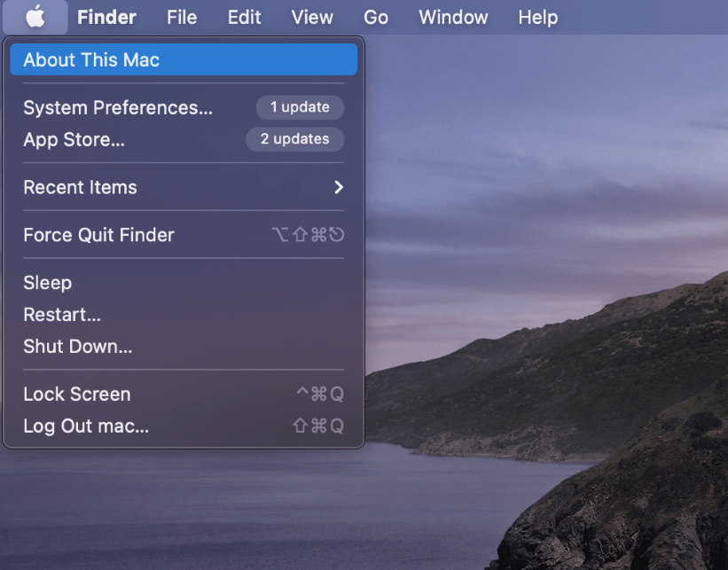The height and width of the screenshot is (570, 728).
Task: Click the 1 update badge
Action: [x=300, y=107]
